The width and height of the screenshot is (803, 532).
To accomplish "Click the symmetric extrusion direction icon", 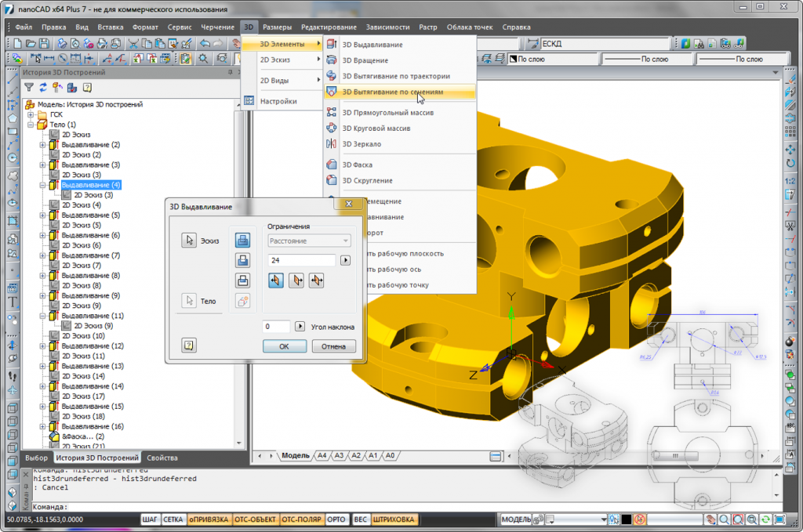I will click(317, 280).
